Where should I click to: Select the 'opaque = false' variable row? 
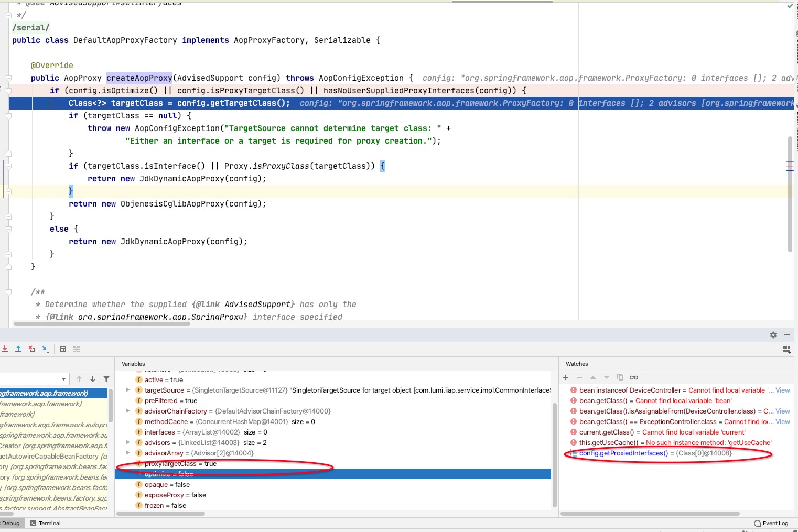coord(333,484)
